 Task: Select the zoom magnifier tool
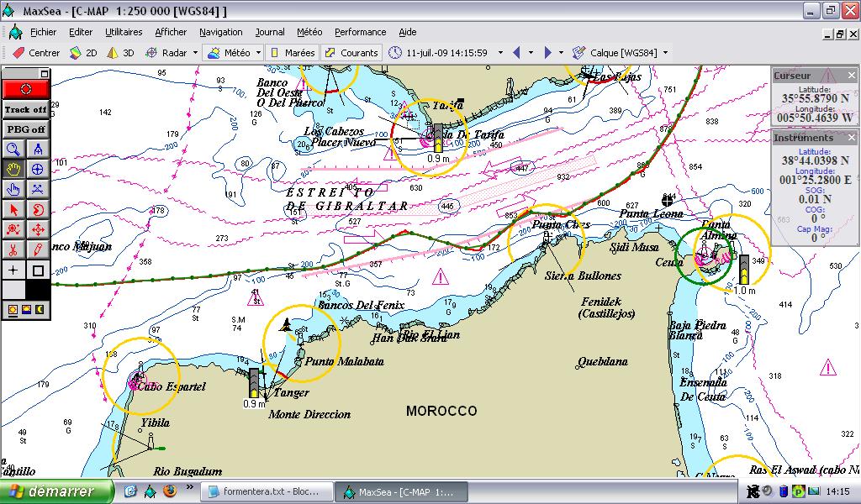coord(14,149)
